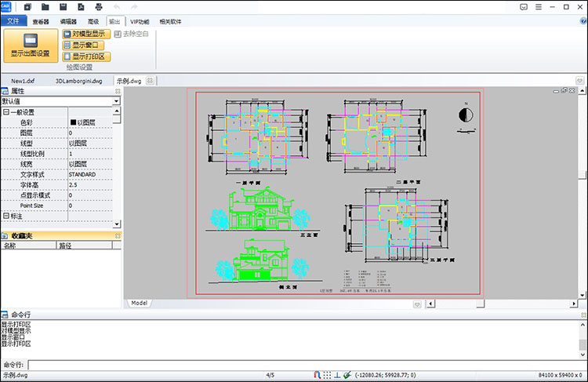Open the 文件 menu
Screen dimensions: 588x382
13,21
